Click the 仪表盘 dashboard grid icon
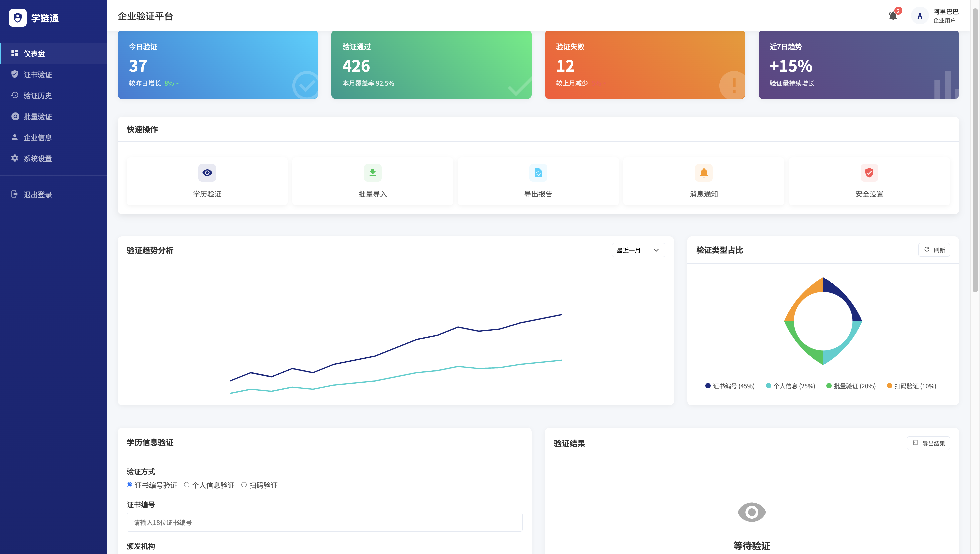Image resolution: width=980 pixels, height=554 pixels. tap(14, 53)
